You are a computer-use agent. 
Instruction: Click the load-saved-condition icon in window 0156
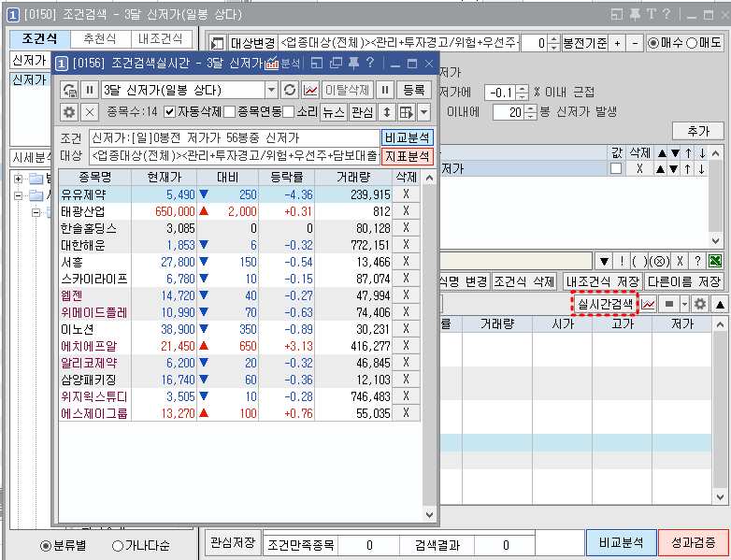click(69, 90)
